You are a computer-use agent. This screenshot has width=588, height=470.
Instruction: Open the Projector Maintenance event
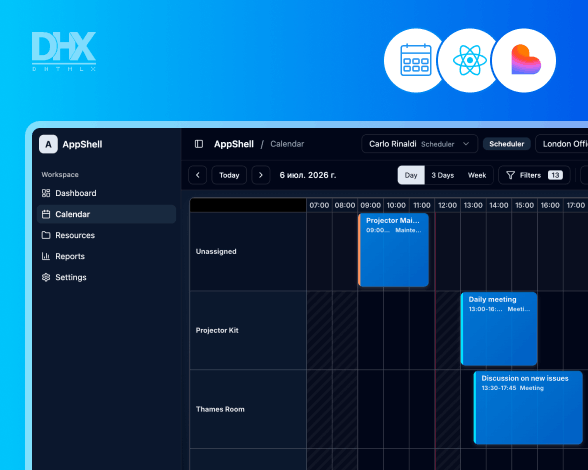pos(393,250)
